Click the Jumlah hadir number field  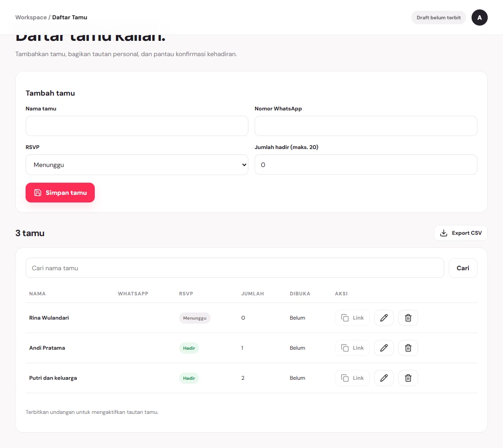pyautogui.click(x=366, y=165)
